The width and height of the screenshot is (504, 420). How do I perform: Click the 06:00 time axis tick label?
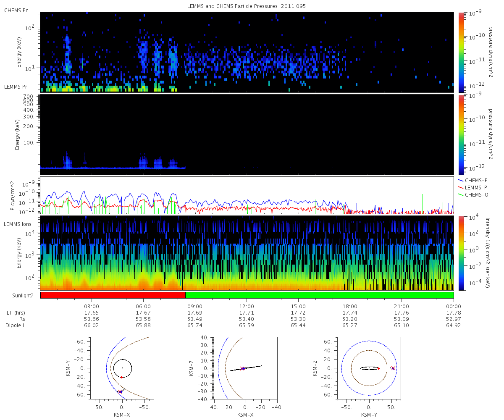click(143, 306)
